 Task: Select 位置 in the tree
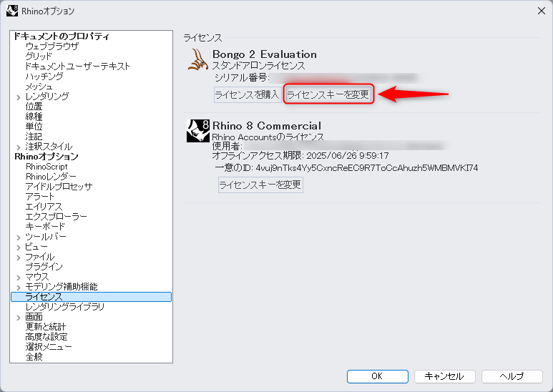click(34, 107)
